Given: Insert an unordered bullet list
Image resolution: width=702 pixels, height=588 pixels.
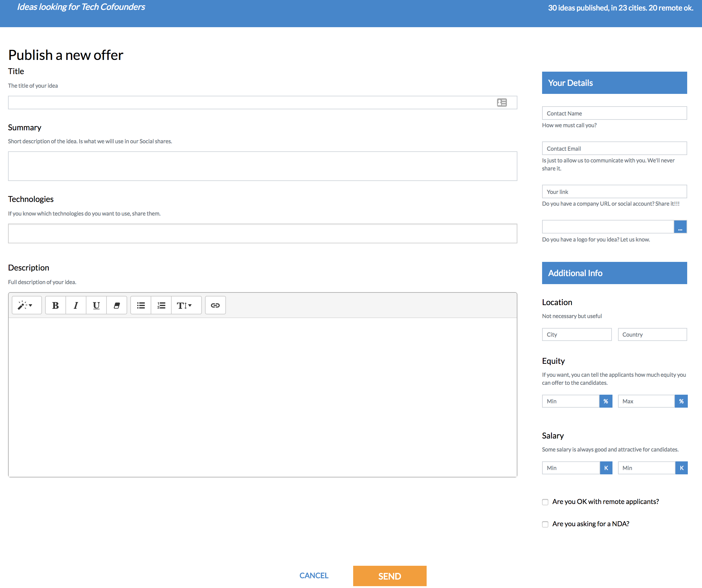Looking at the screenshot, I should coord(141,305).
